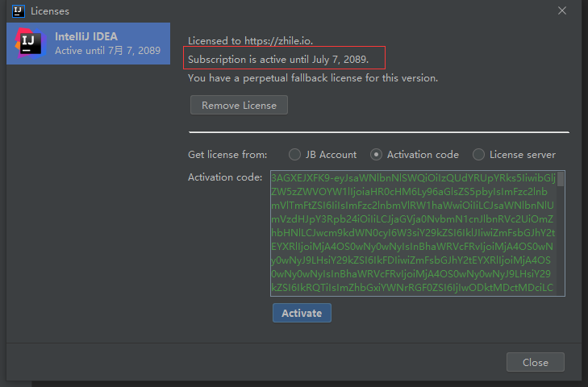Click the 'Licenses' window title text

[x=50, y=11]
